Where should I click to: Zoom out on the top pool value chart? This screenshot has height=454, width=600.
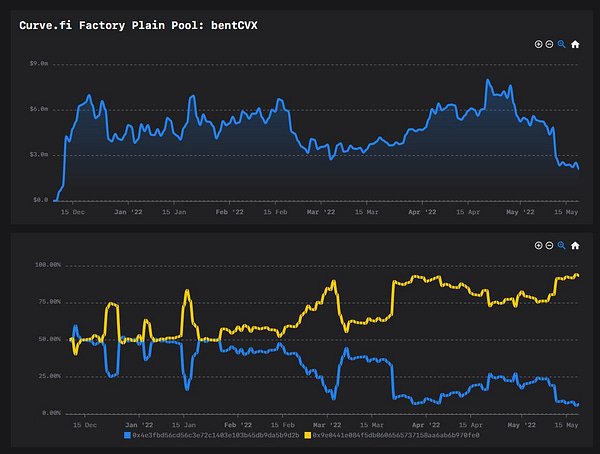(x=549, y=44)
